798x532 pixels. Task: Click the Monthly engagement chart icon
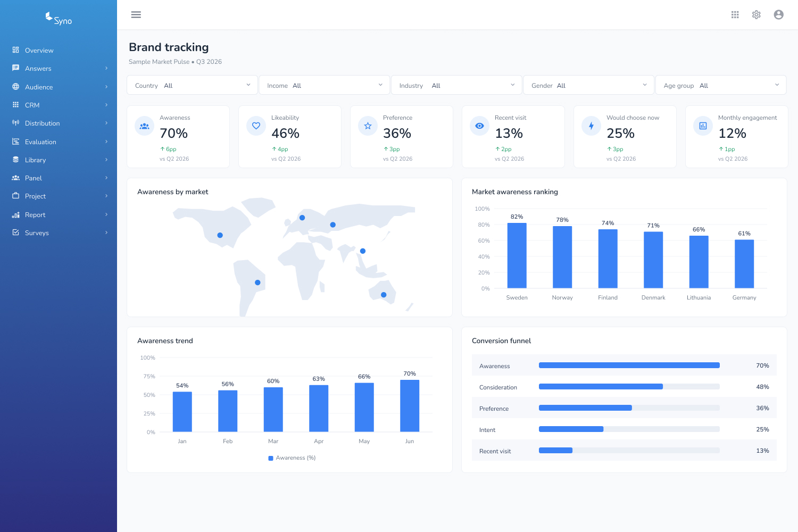(x=703, y=126)
